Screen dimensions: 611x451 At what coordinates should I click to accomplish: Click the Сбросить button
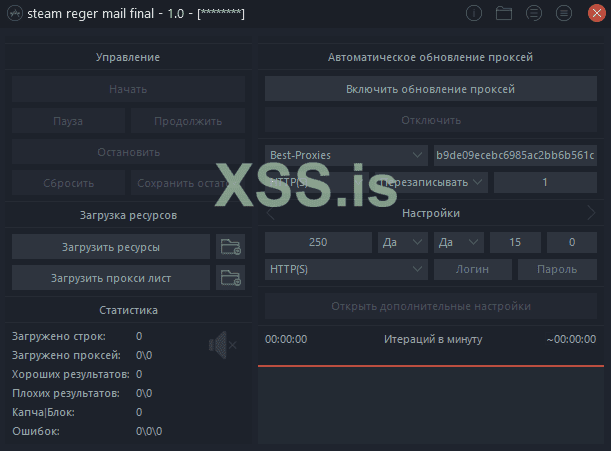coord(68,183)
